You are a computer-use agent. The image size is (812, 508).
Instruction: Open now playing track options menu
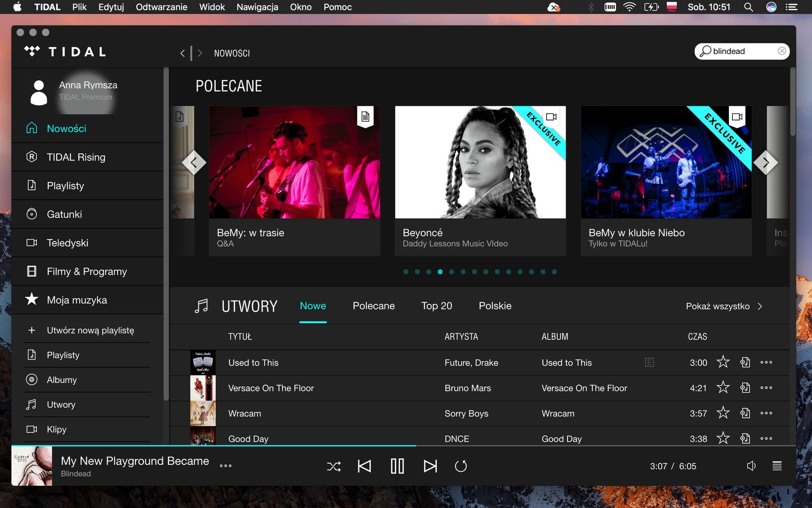tap(226, 466)
